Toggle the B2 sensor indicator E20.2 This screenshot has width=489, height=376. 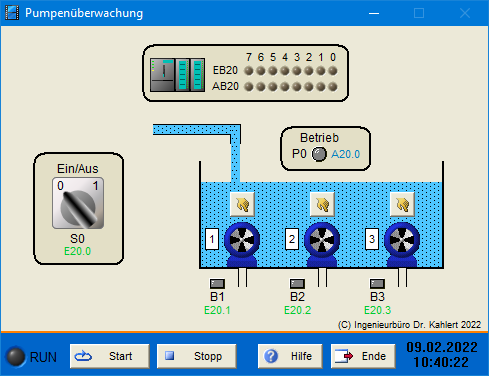coord(297,284)
